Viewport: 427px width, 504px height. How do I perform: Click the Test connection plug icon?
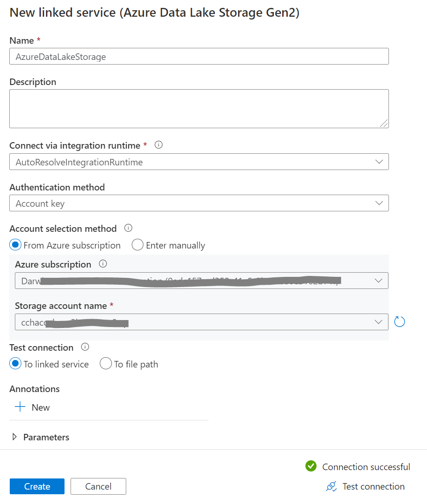(331, 486)
